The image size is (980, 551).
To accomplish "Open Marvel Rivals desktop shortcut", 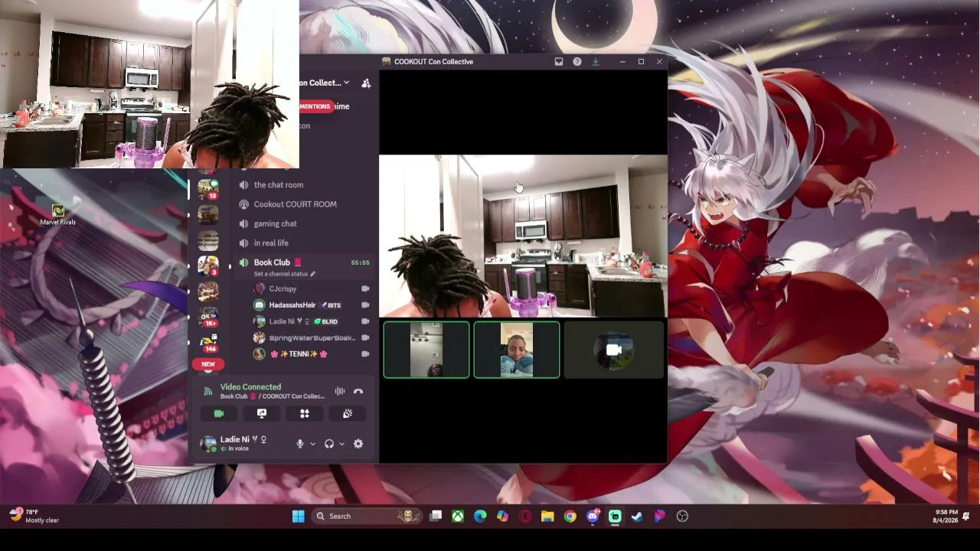I will click(x=58, y=214).
